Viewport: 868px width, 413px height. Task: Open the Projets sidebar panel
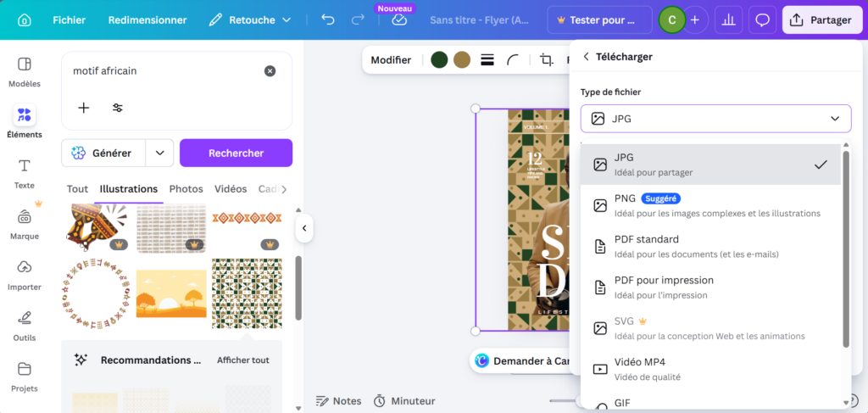25,377
